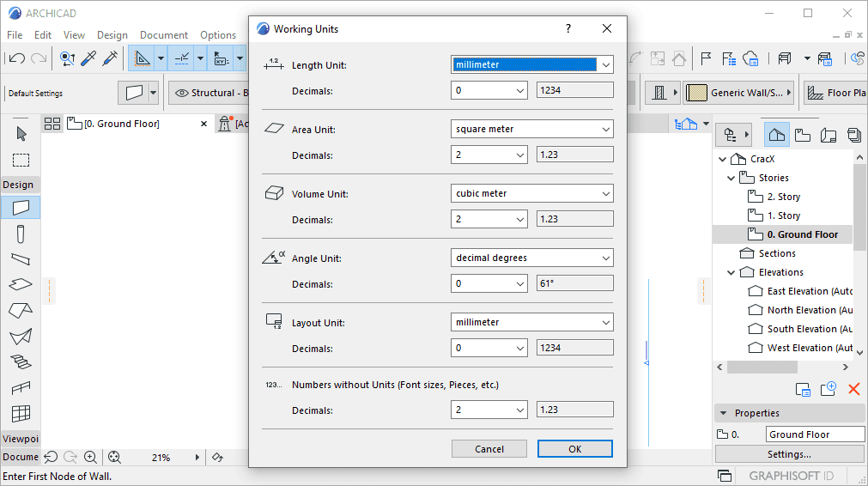Select the Beam tool
This screenshot has width=868, height=486.
point(21,259)
